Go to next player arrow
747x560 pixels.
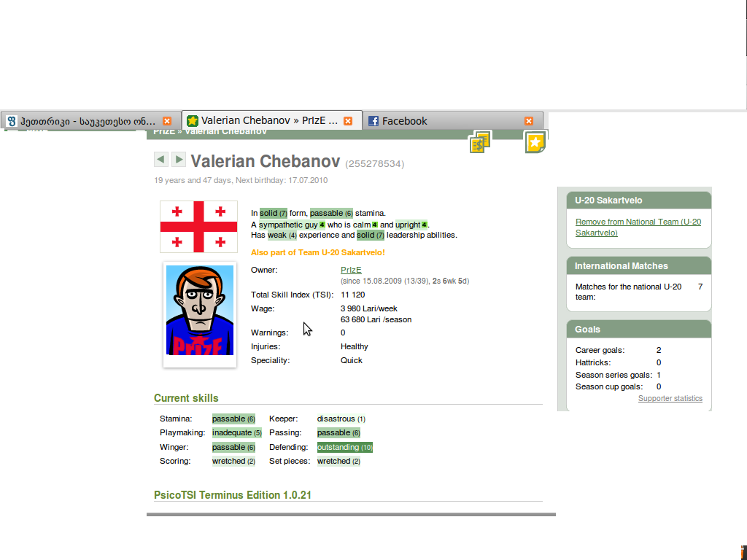tap(179, 160)
